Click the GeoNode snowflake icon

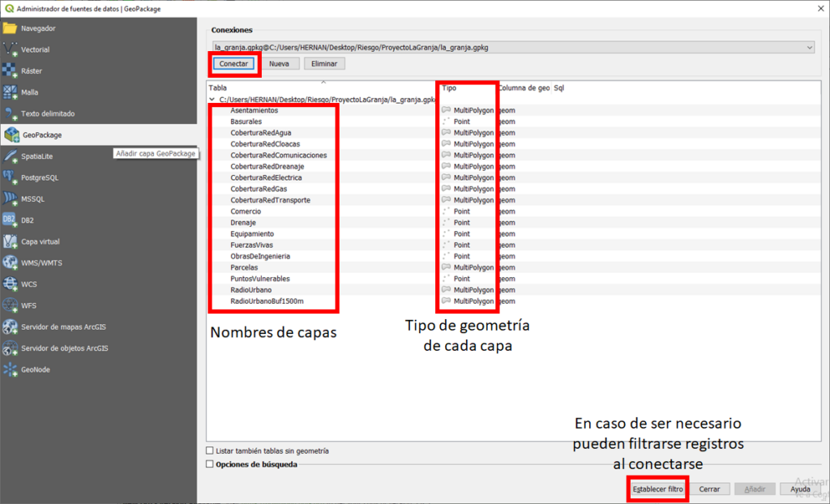[x=10, y=369]
